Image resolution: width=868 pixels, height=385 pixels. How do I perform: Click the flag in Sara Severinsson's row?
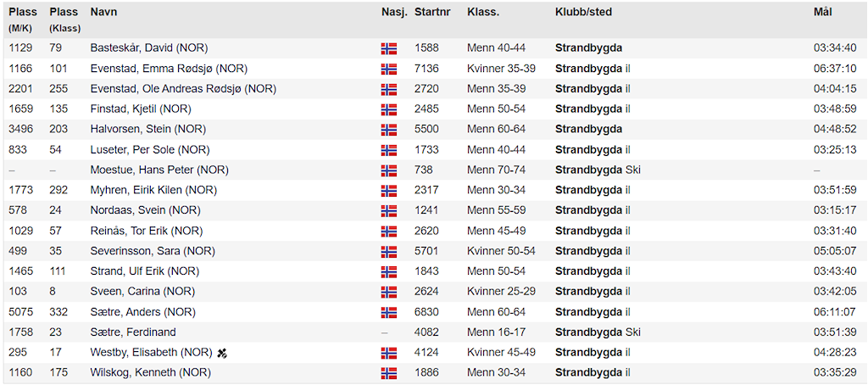389,251
